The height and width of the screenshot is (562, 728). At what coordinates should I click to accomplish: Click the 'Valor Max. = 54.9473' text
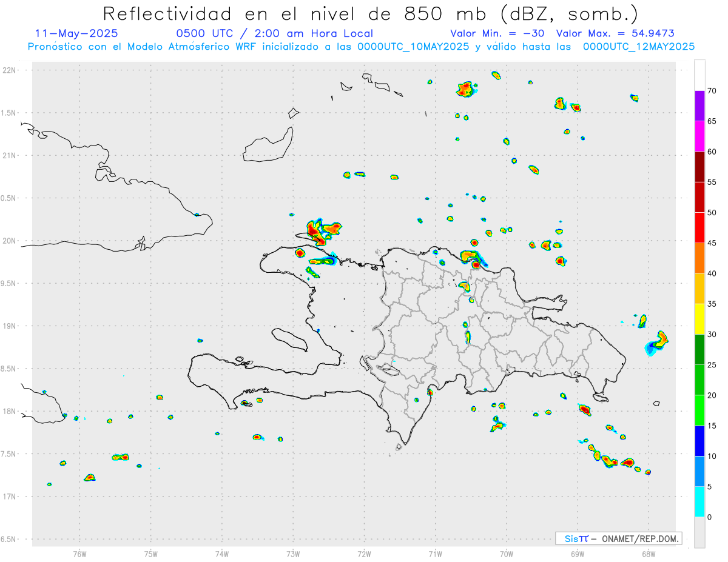tap(615, 33)
